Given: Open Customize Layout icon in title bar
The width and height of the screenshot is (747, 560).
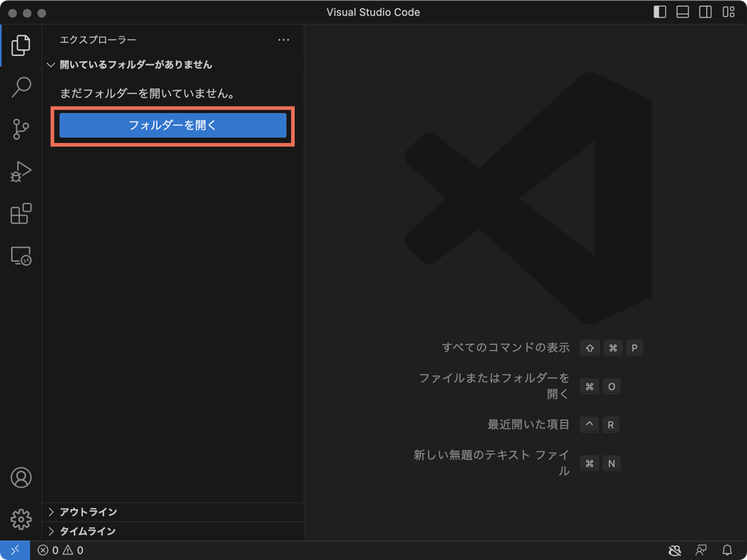Looking at the screenshot, I should pos(729,12).
